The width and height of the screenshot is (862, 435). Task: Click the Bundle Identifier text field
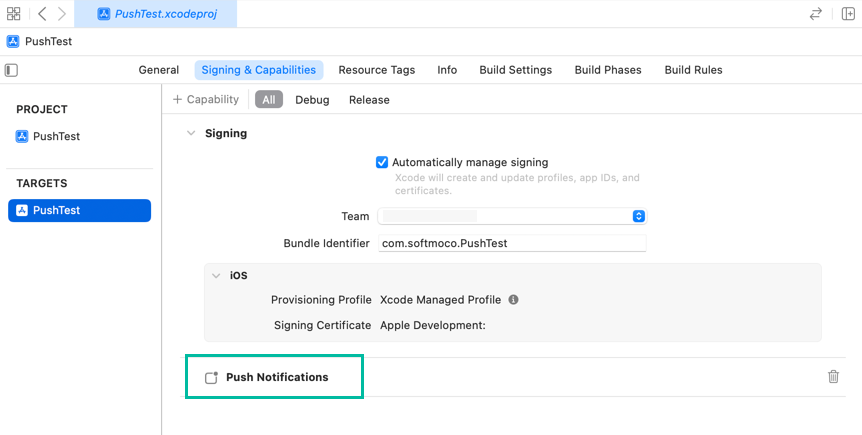[511, 243]
